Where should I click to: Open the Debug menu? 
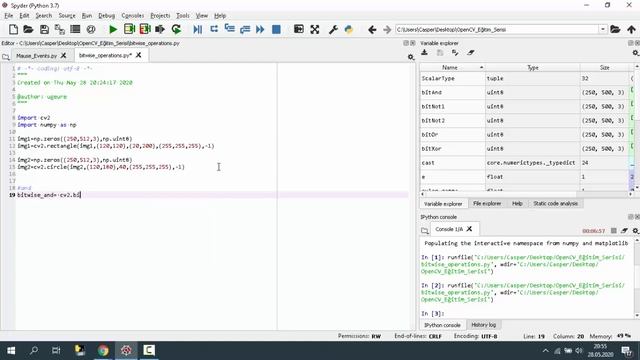tap(107, 16)
